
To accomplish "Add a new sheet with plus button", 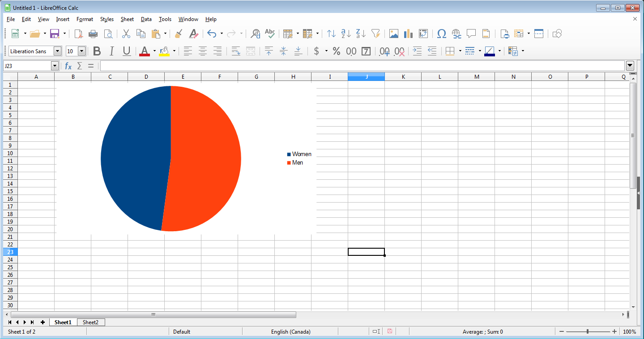I will 43,322.
